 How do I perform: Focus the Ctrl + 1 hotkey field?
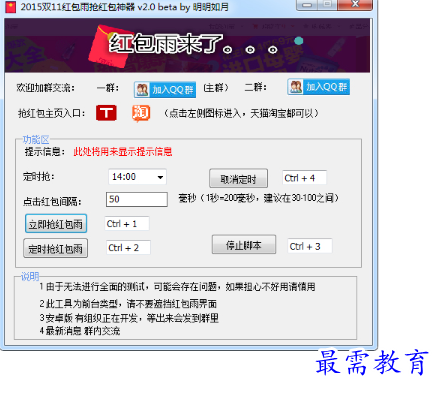click(x=127, y=224)
